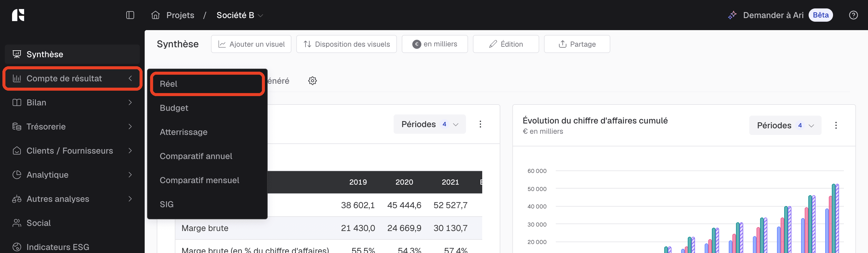This screenshot has height=253, width=868.
Task: Click Ajouter un visuel button
Action: point(251,44)
